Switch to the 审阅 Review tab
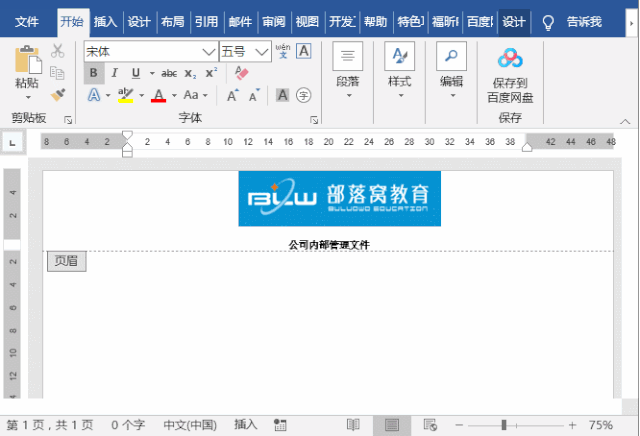The height and width of the screenshot is (436, 640). 274,22
